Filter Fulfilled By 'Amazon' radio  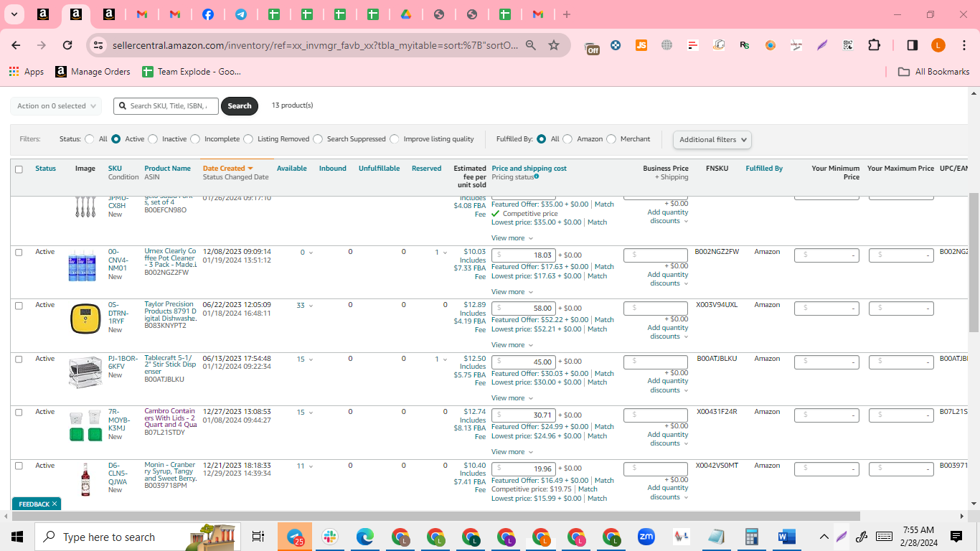[x=567, y=139]
